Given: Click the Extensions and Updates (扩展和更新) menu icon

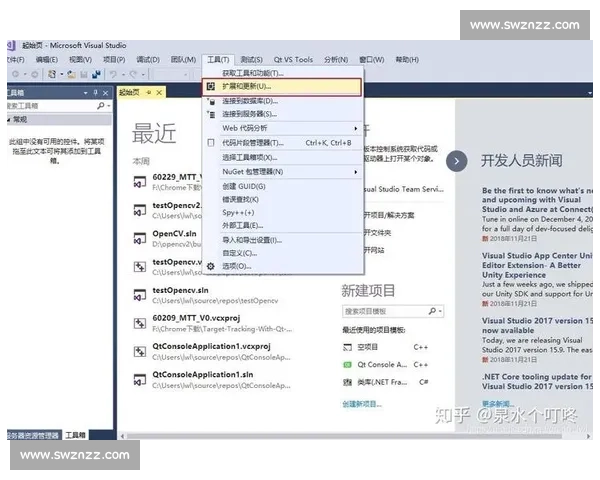Looking at the screenshot, I should 211,87.
